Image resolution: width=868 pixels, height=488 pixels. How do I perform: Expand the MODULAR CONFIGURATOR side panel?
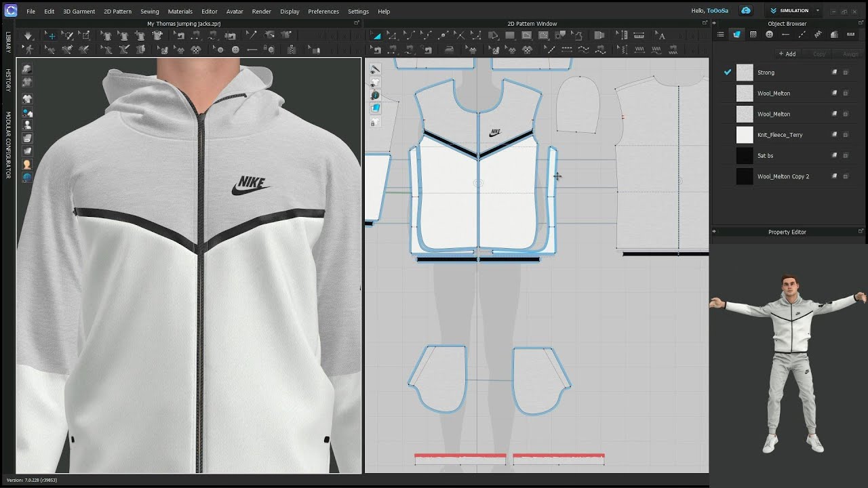8,145
